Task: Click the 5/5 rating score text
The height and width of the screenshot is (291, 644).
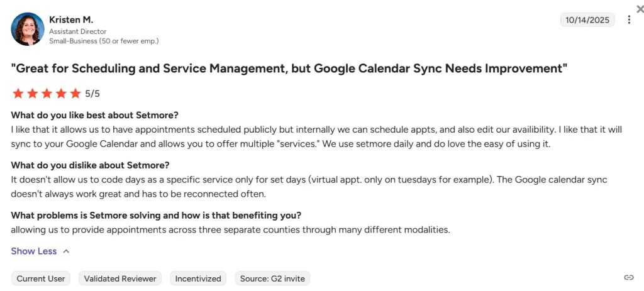Action: pos(92,94)
